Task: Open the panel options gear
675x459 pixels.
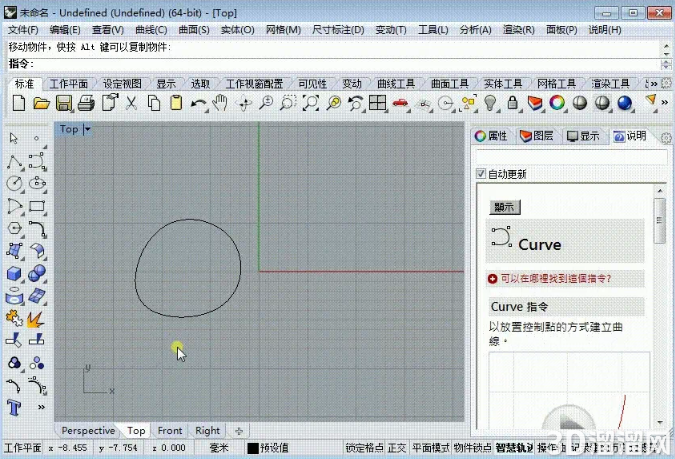Action: point(666,138)
